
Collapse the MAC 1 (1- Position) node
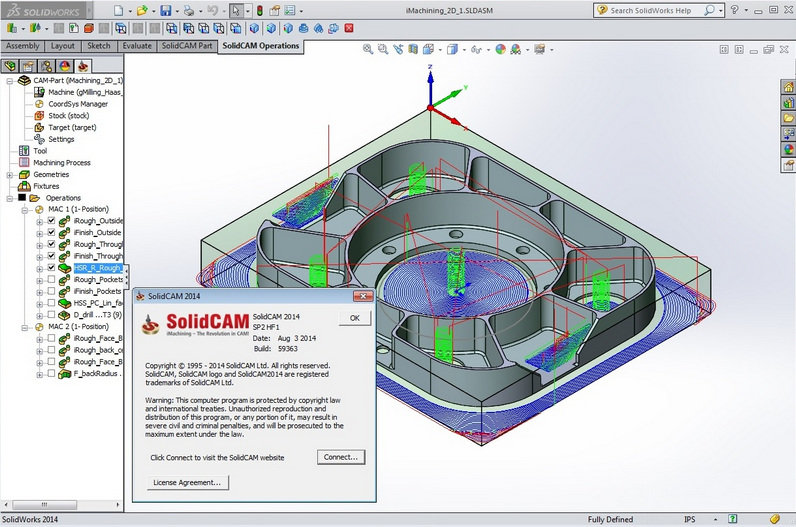click(x=27, y=209)
